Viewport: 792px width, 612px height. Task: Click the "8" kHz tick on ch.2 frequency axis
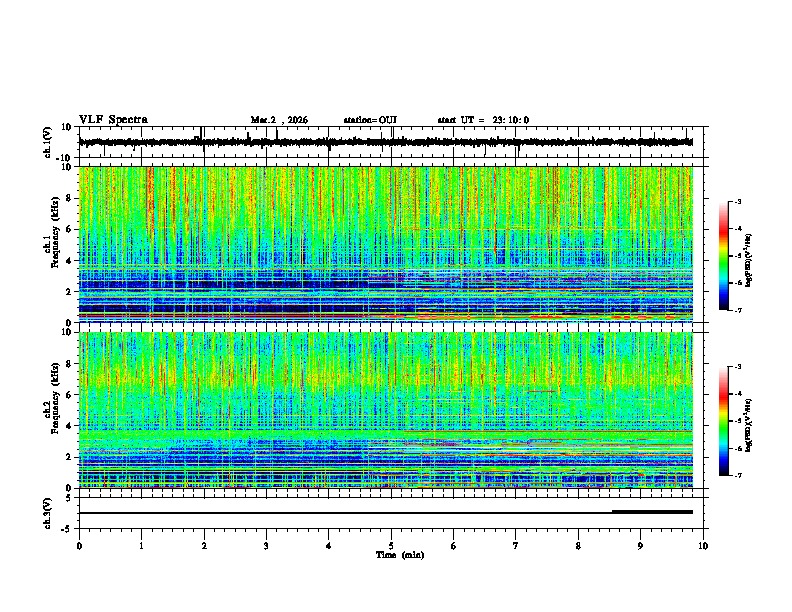coord(69,364)
